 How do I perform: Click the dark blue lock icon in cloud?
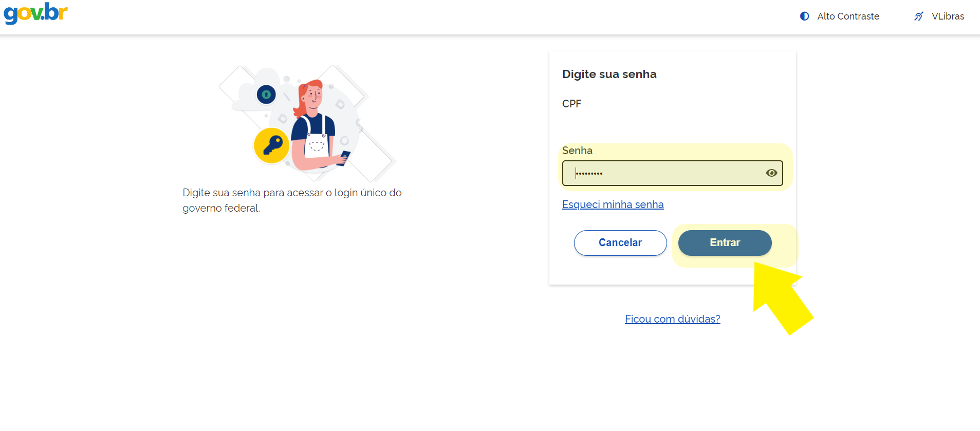coord(266,95)
